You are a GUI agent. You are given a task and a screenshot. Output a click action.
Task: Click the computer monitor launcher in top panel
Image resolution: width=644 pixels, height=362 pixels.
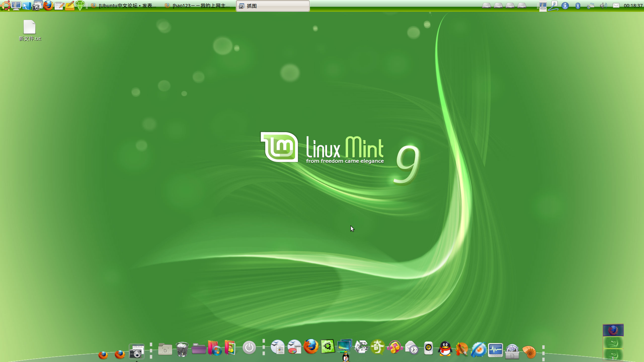[16, 5]
